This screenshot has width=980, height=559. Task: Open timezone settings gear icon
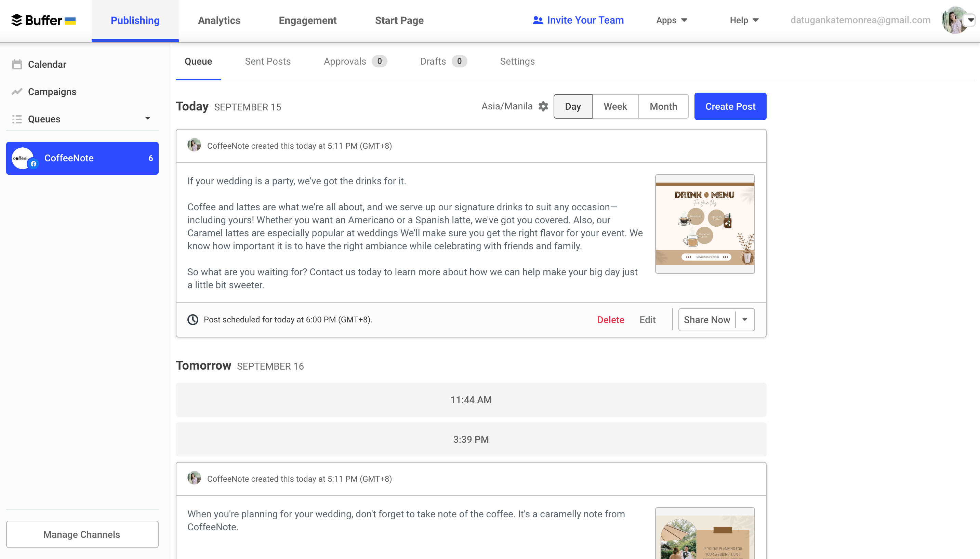coord(543,106)
